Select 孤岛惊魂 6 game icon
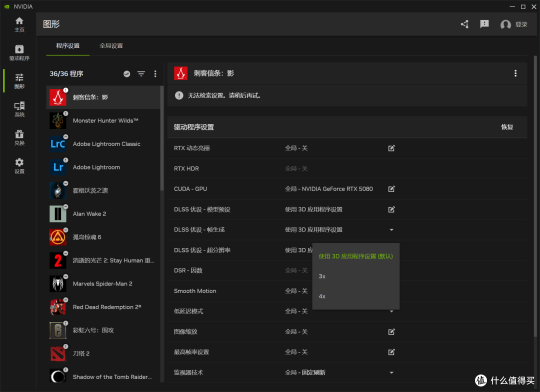Screen dimensions: 540x392 coord(58,237)
